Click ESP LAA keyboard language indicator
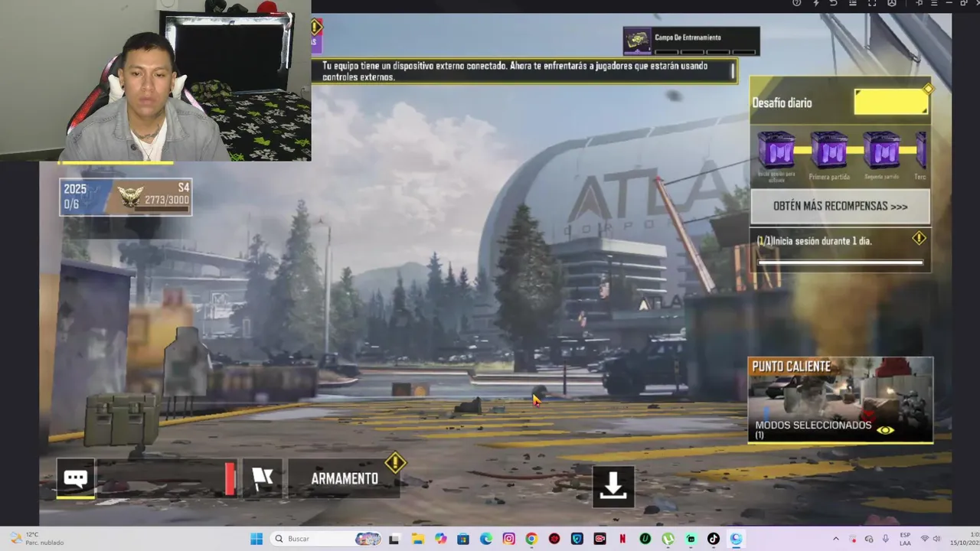The height and width of the screenshot is (551, 980). (x=906, y=539)
